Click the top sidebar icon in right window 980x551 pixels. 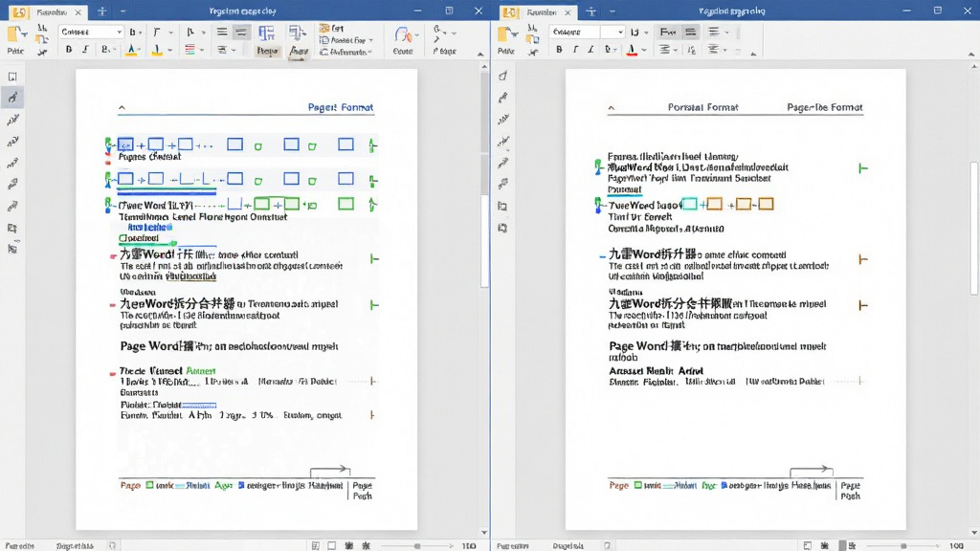pyautogui.click(x=503, y=76)
